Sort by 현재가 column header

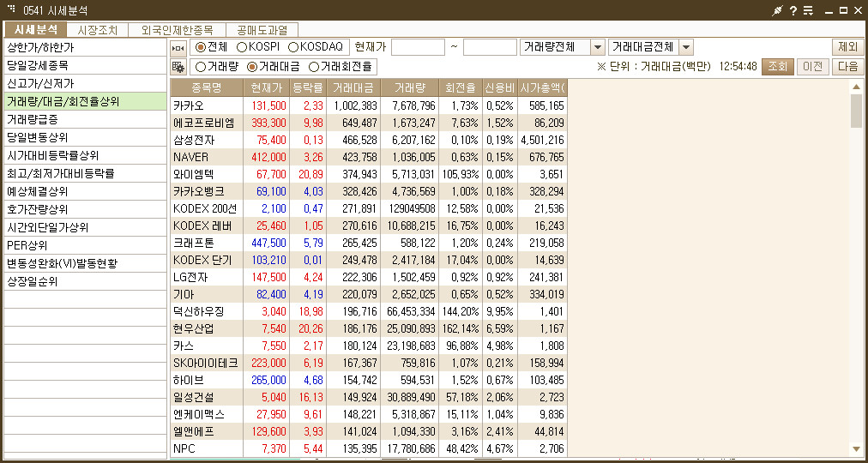click(x=266, y=87)
